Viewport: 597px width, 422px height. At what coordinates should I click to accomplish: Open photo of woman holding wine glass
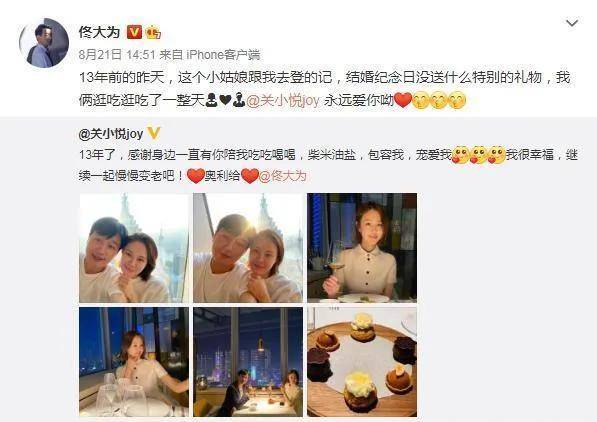362,248
